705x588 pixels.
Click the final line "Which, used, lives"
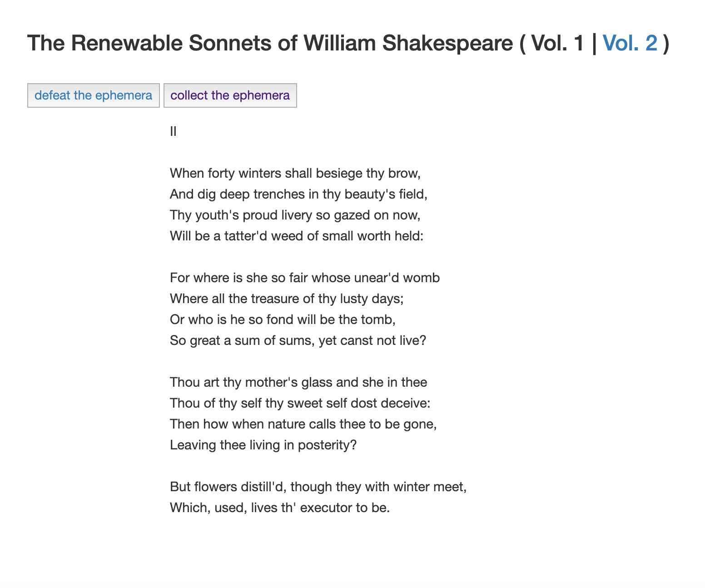pyautogui.click(x=280, y=508)
